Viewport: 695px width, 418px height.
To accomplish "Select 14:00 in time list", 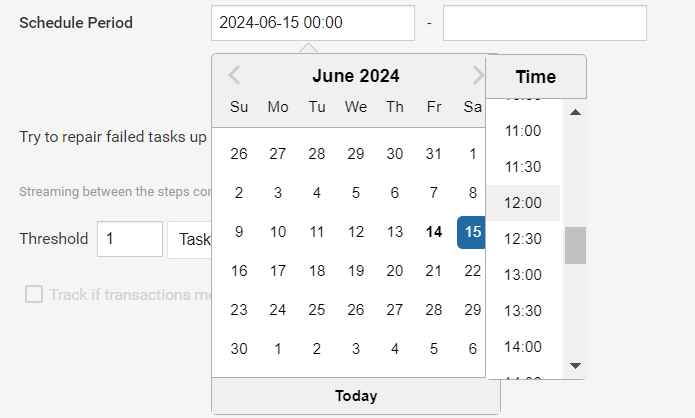I will [523, 347].
